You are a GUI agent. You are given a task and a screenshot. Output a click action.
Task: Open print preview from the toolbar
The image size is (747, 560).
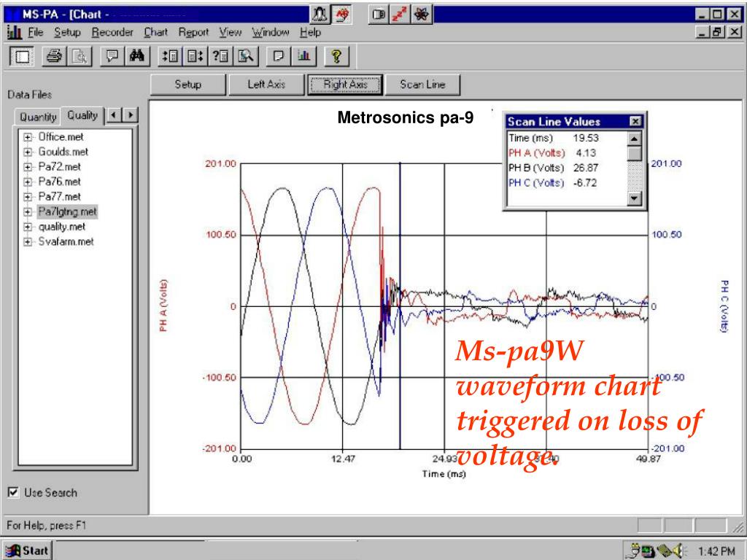(x=79, y=57)
